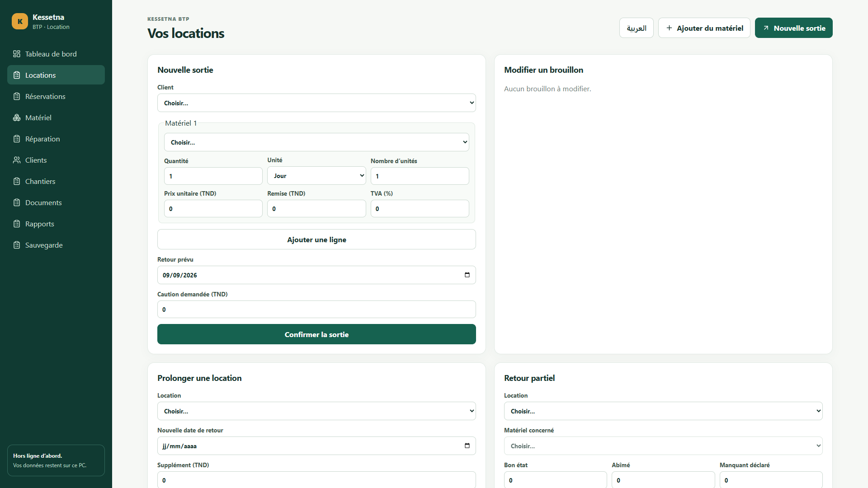The width and height of the screenshot is (868, 488).
Task: Click the Sauvegarde sidebar icon
Action: (17, 245)
